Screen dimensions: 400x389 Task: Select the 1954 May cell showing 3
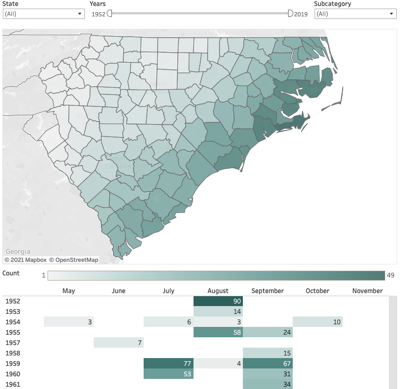point(69,322)
